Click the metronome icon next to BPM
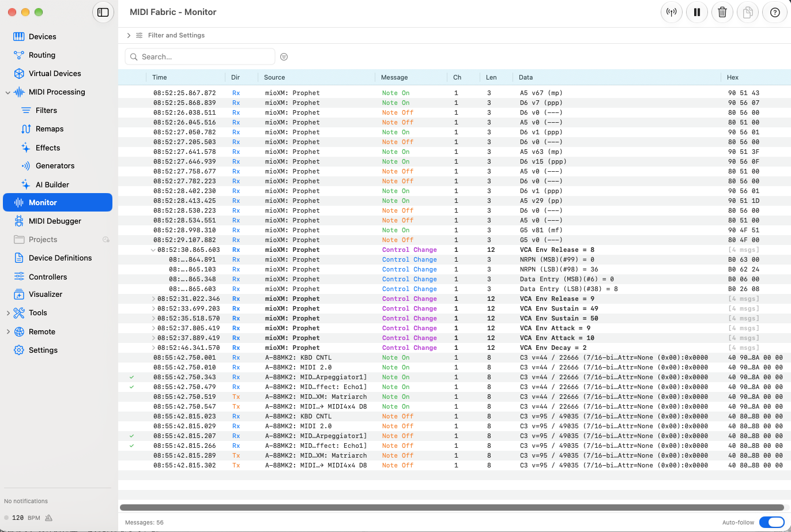This screenshot has height=532, width=791. (48, 518)
